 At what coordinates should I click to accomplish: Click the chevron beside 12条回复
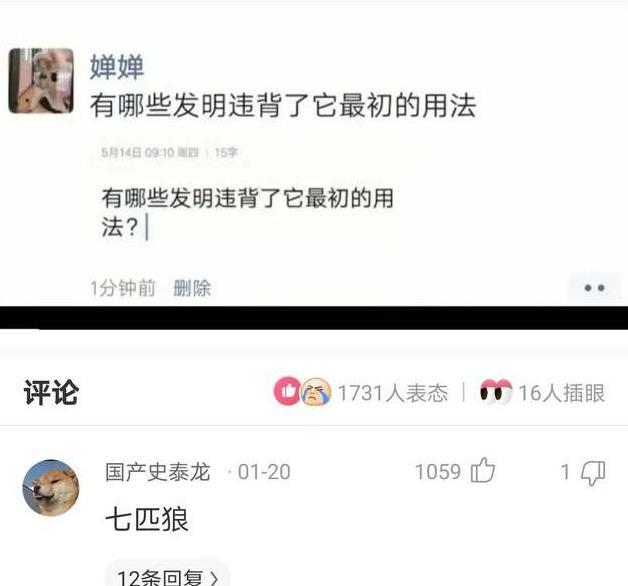click(215, 579)
